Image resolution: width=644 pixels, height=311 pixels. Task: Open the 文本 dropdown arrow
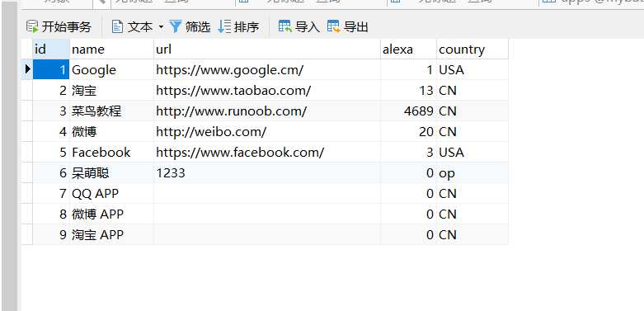[x=161, y=27]
